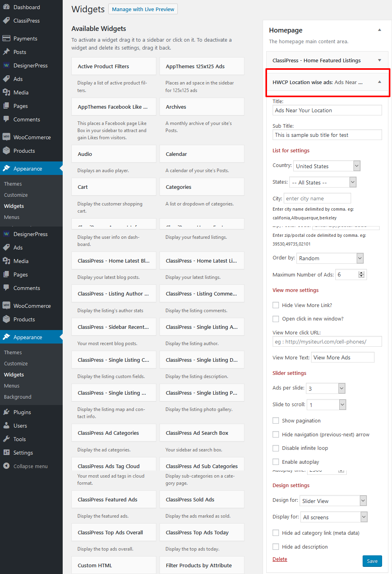The image size is (392, 574).
Task: Select ClassiPress Ad Sub Categories widget
Action: [202, 465]
